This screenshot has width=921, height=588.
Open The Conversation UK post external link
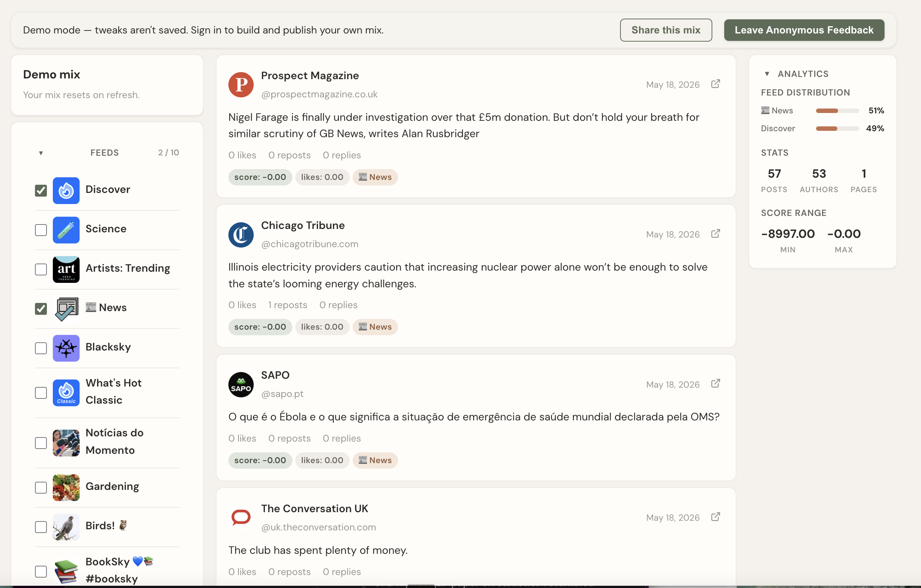click(x=715, y=517)
